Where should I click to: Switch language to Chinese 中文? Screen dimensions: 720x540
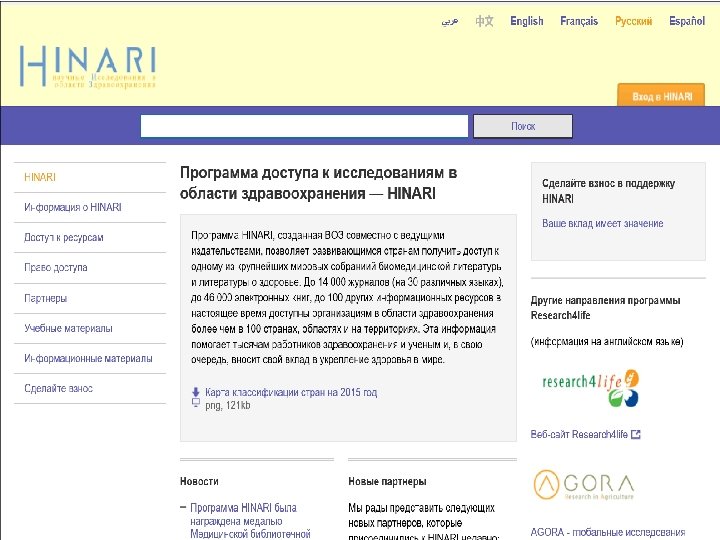(484, 21)
